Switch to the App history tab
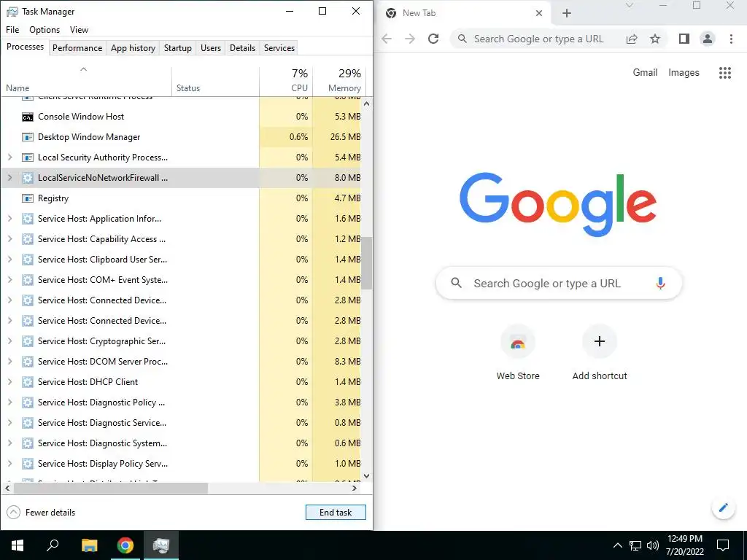 133,48
